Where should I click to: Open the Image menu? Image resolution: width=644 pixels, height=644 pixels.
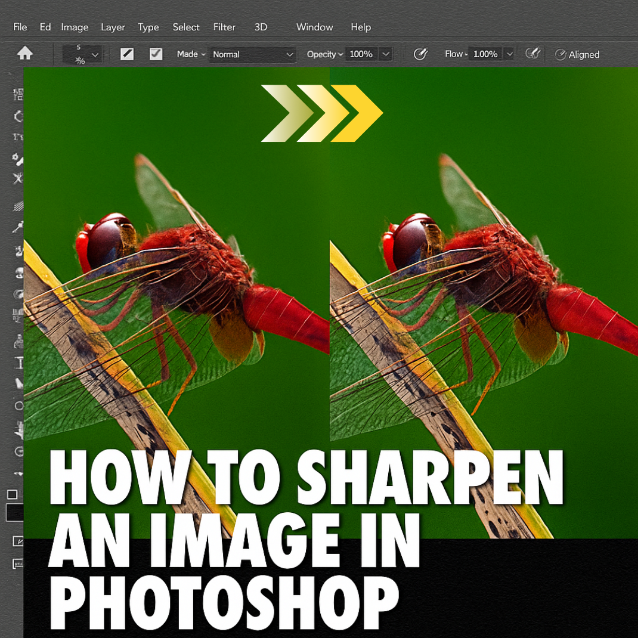click(75, 27)
